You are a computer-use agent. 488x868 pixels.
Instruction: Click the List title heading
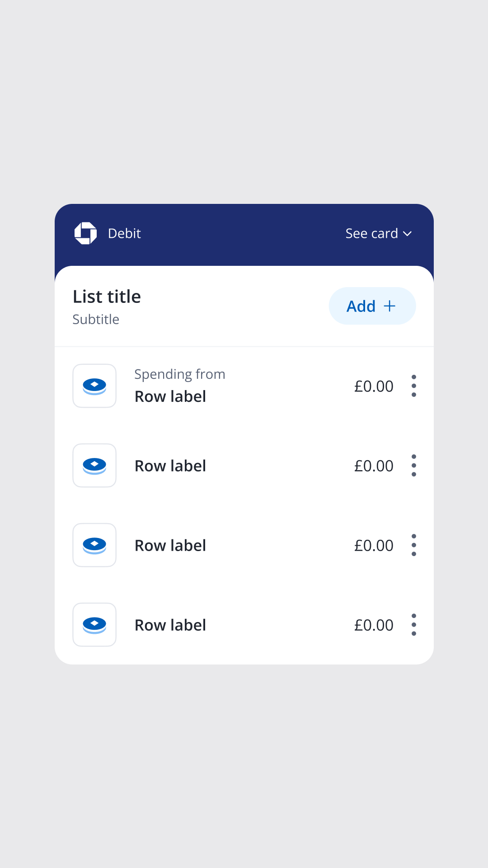(x=107, y=297)
